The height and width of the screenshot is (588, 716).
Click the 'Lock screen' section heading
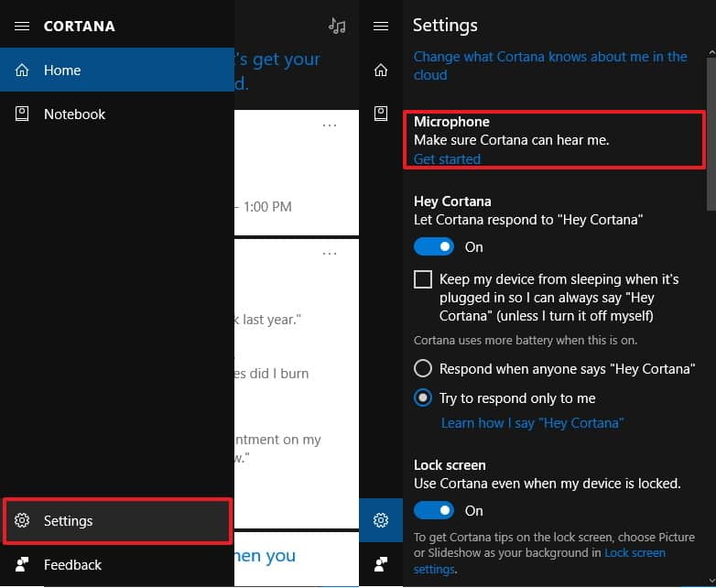[450, 465]
